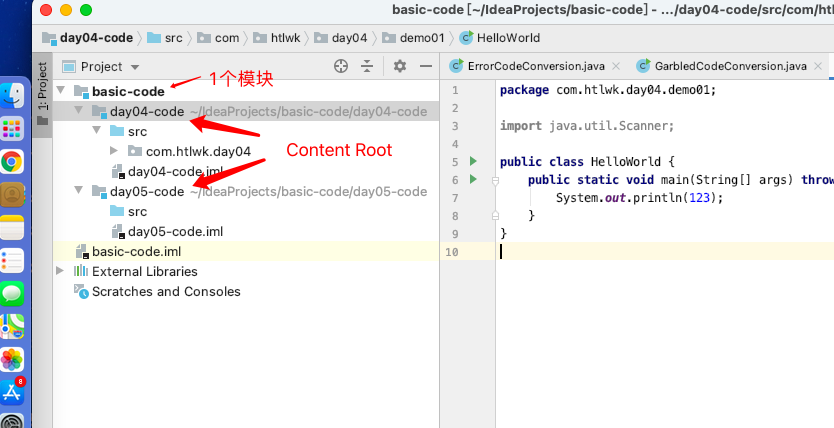
Task: Click day04-code in navigation breadcrumb
Action: 96,38
